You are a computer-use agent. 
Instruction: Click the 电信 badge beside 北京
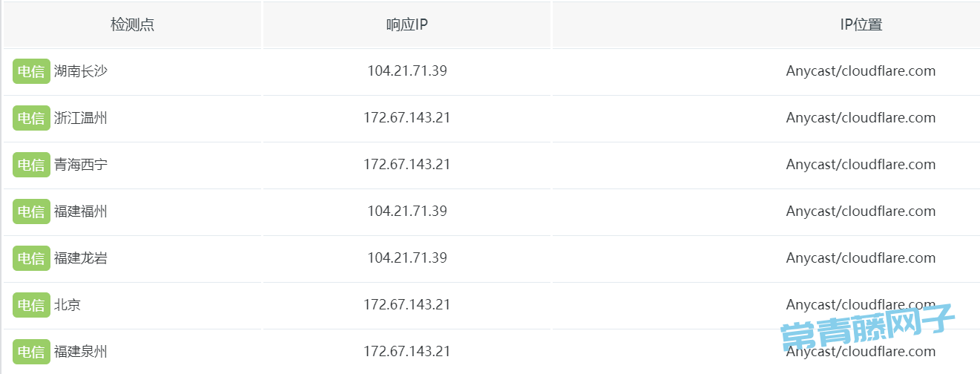31,305
